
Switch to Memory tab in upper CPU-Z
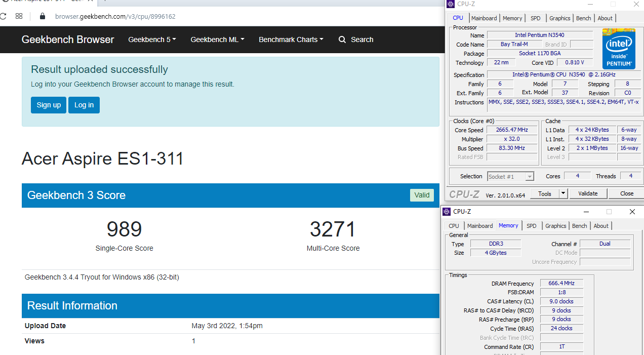pos(512,18)
